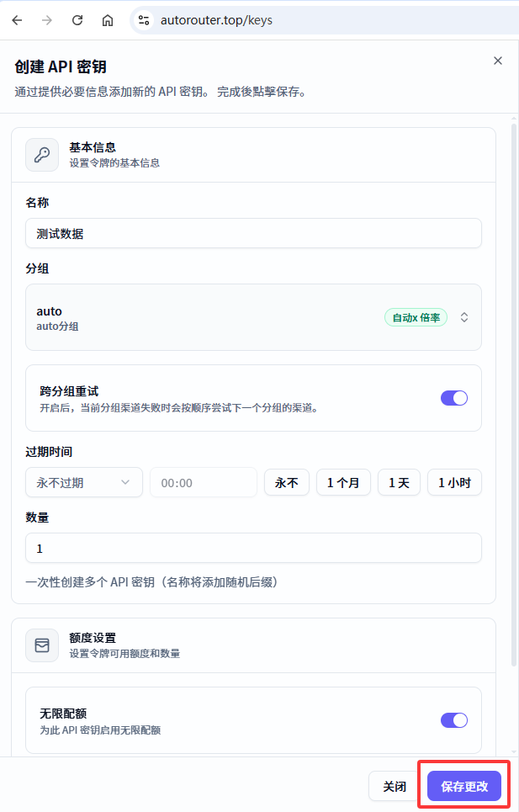519x812 pixels.
Task: Click the 过期时间 label
Action: pos(49,452)
